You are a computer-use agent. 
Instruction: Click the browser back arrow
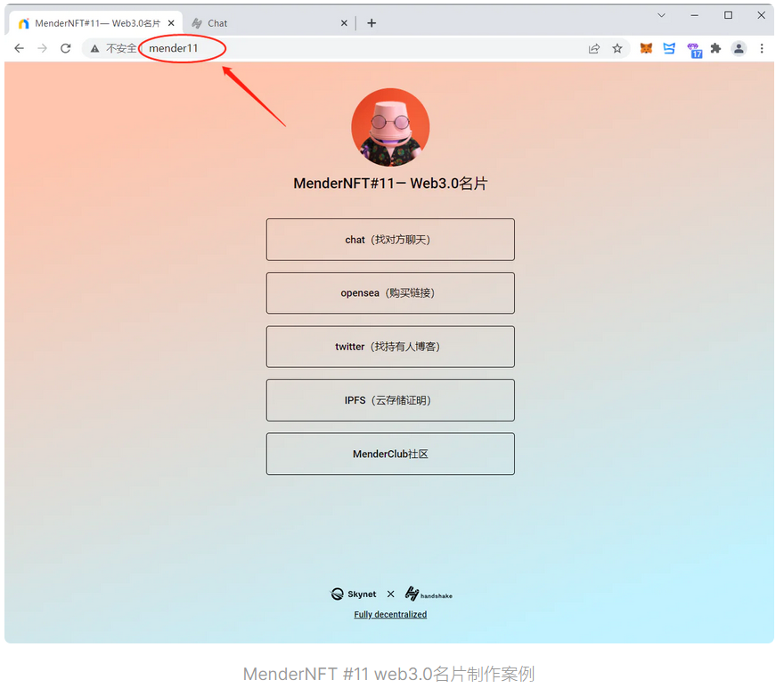pyautogui.click(x=19, y=48)
